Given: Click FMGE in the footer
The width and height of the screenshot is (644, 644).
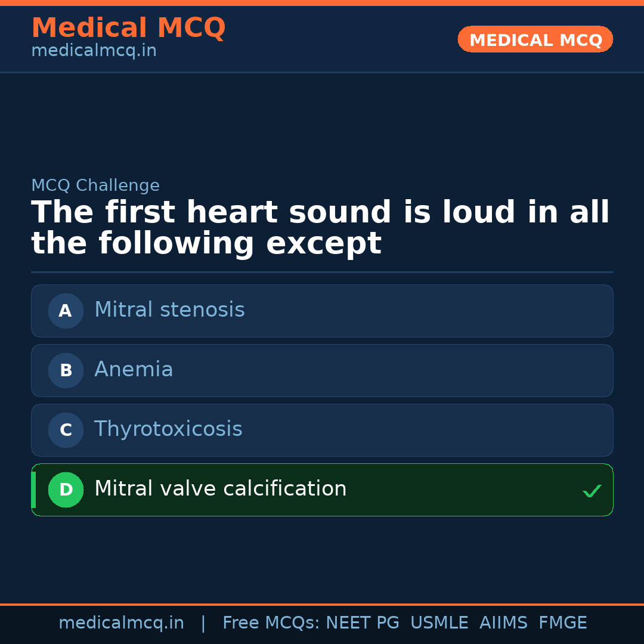Looking at the screenshot, I should (562, 623).
